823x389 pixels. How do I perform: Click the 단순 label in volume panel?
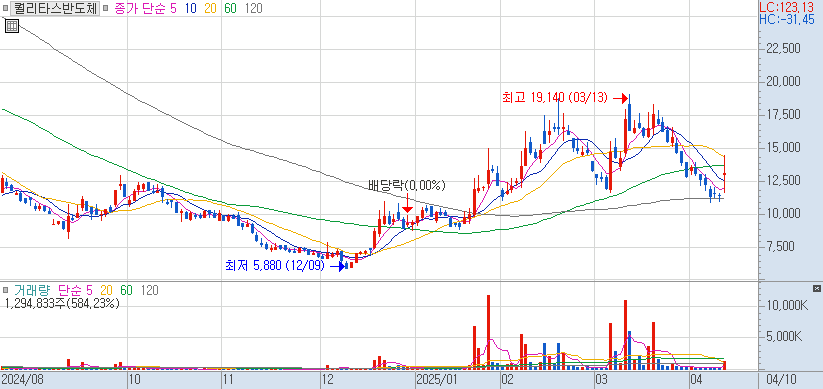pos(70,290)
